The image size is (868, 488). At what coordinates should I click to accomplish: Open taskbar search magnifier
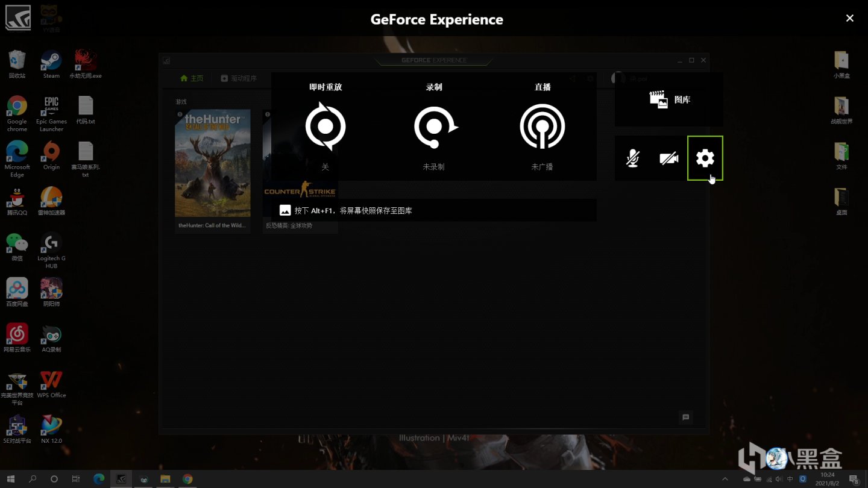tap(33, 479)
